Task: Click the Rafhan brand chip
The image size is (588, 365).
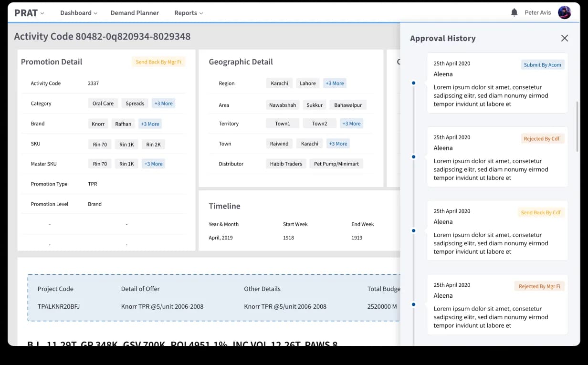Action: (x=123, y=124)
